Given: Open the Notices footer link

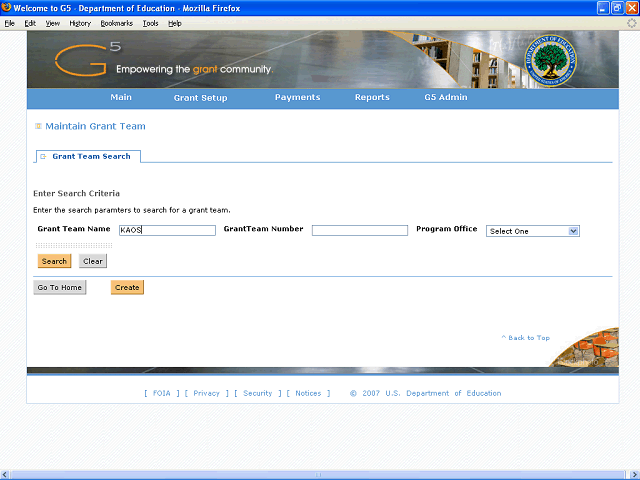Looking at the screenshot, I should point(308,393).
